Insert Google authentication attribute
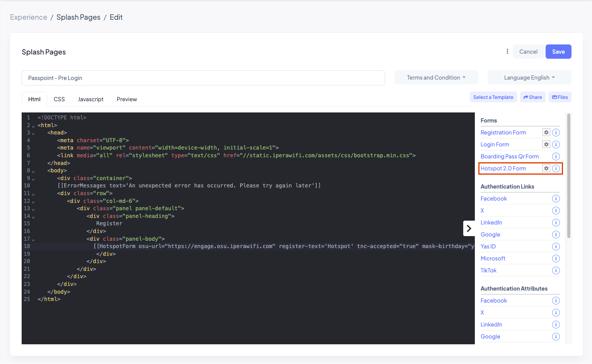This screenshot has height=364, width=592. click(490, 337)
